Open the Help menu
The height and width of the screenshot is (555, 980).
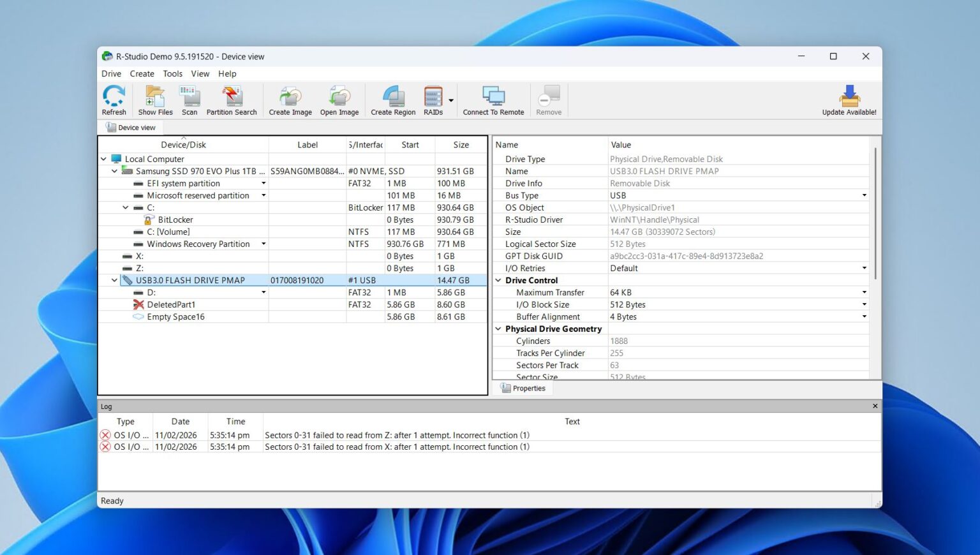click(227, 73)
